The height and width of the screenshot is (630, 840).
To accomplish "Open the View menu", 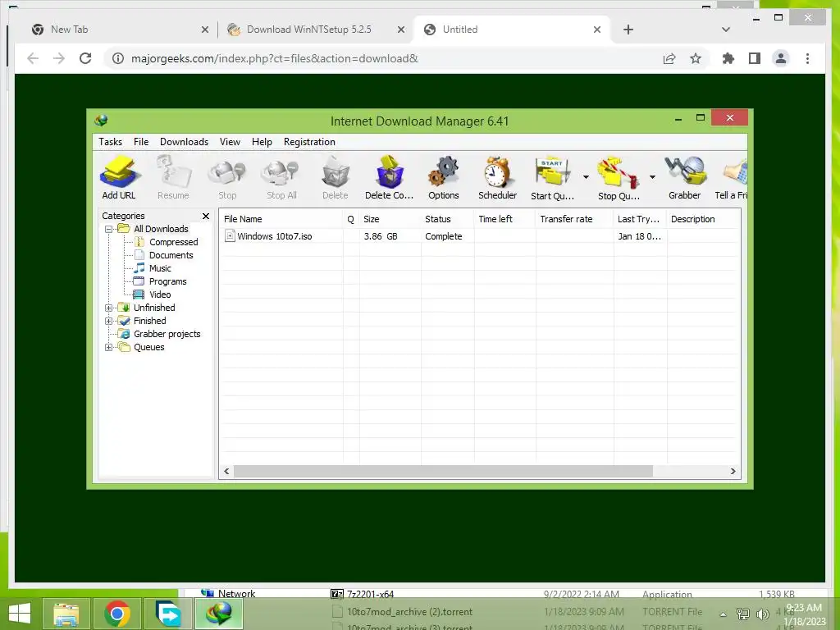I will click(x=230, y=142).
